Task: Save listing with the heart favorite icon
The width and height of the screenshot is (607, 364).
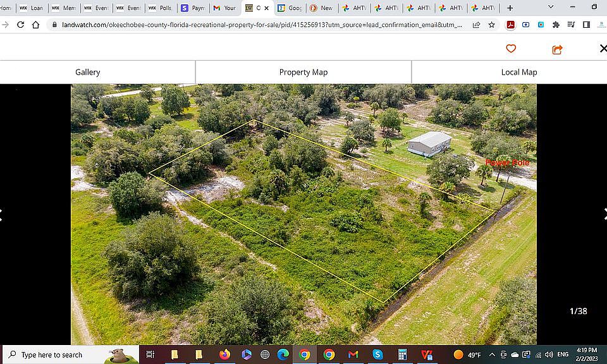Action: (511, 49)
